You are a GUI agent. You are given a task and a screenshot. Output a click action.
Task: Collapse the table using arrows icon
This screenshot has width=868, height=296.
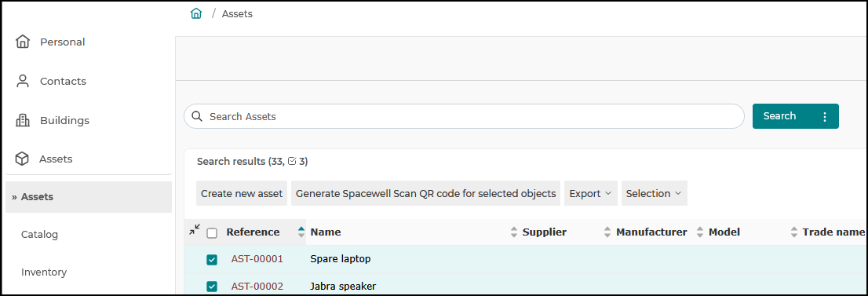tap(195, 229)
